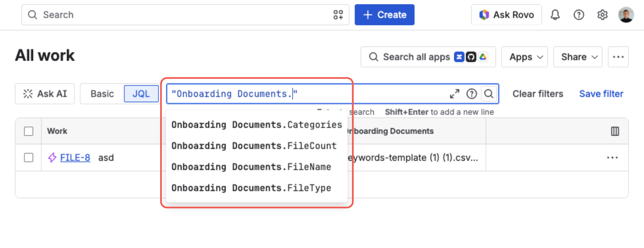Open JQL syntax help icon
This screenshot has height=248, width=644.
[x=471, y=94]
